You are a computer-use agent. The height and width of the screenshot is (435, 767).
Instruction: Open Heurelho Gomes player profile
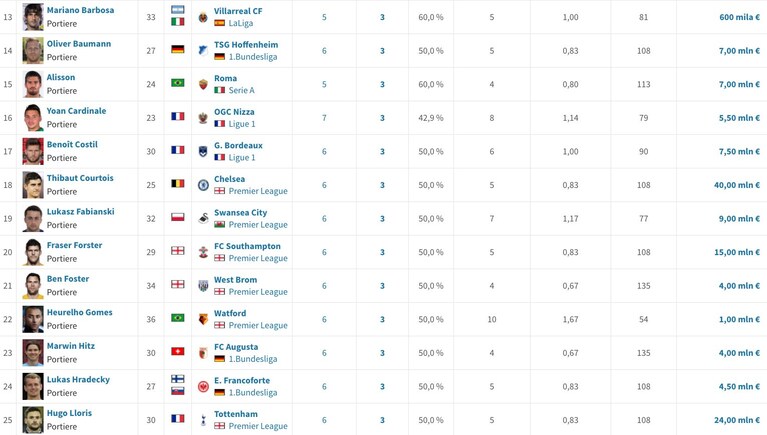click(x=80, y=312)
